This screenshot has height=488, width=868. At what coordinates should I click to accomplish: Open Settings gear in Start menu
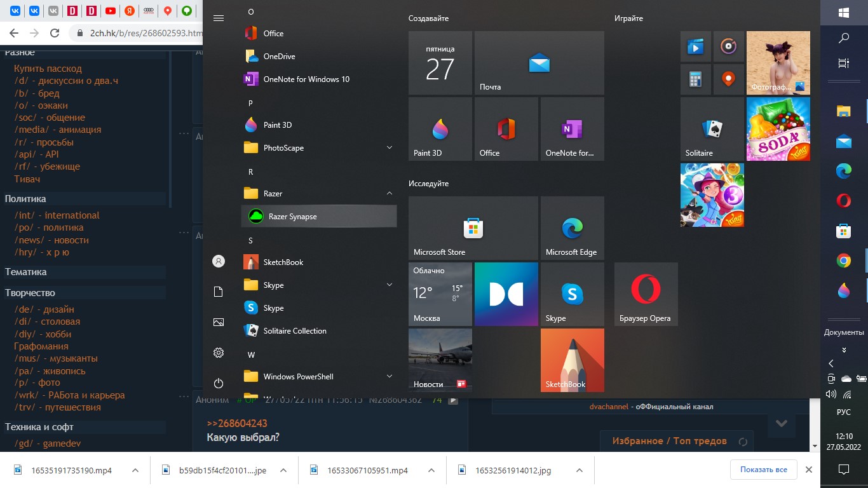(219, 353)
